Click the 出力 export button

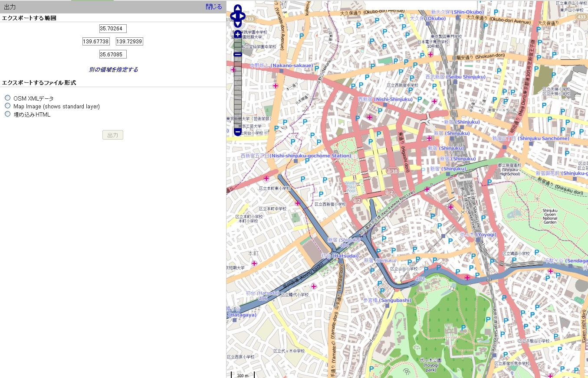[x=113, y=135]
